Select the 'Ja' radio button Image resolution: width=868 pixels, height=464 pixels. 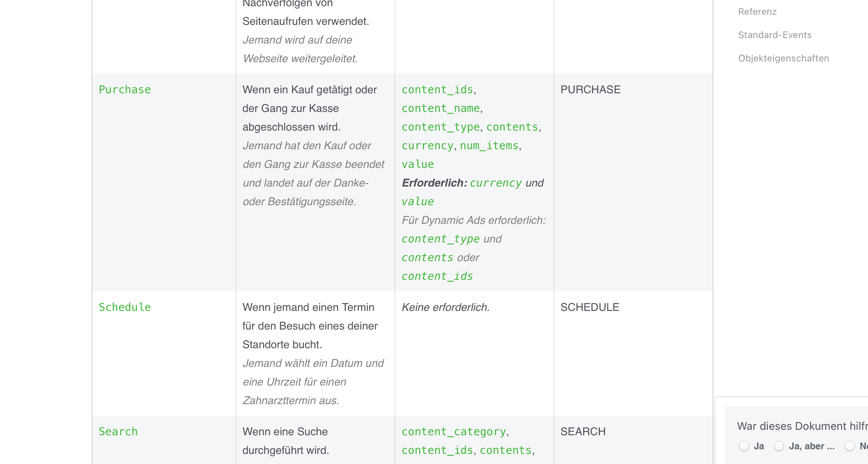[744, 446]
